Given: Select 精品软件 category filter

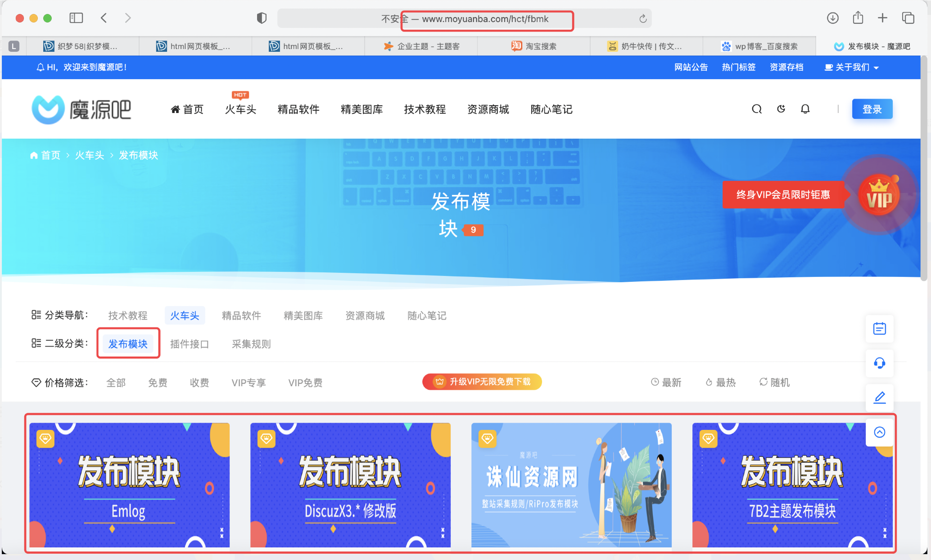Looking at the screenshot, I should point(241,316).
